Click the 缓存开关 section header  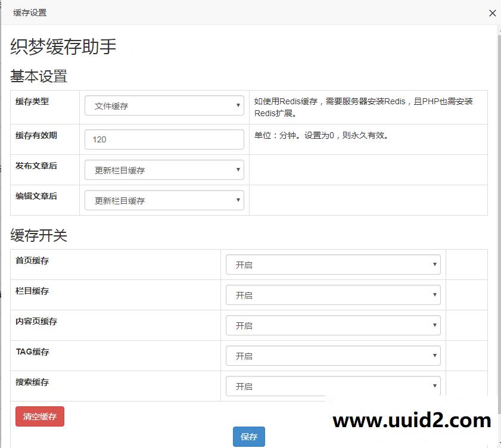[38, 236]
